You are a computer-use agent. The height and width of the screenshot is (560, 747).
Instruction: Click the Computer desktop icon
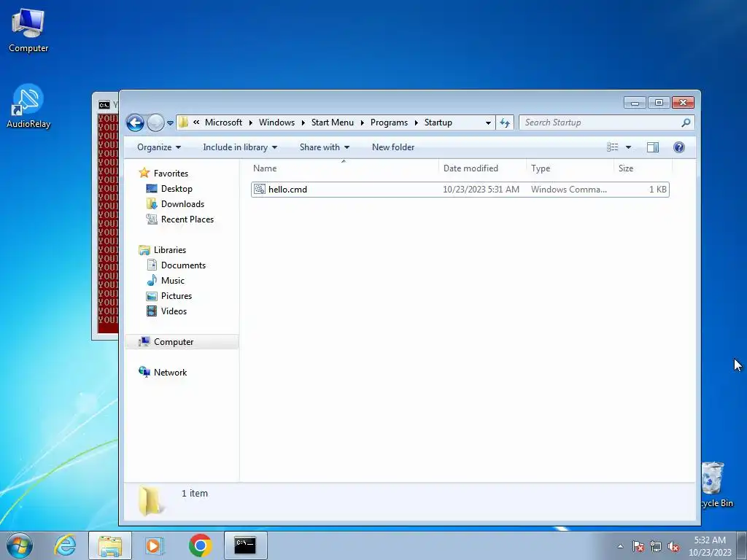(x=28, y=31)
